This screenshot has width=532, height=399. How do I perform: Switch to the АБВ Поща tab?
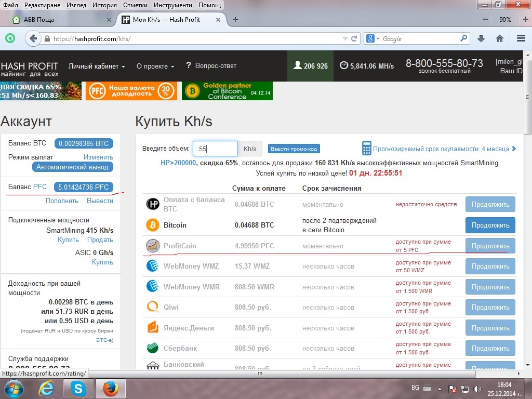tap(62, 20)
